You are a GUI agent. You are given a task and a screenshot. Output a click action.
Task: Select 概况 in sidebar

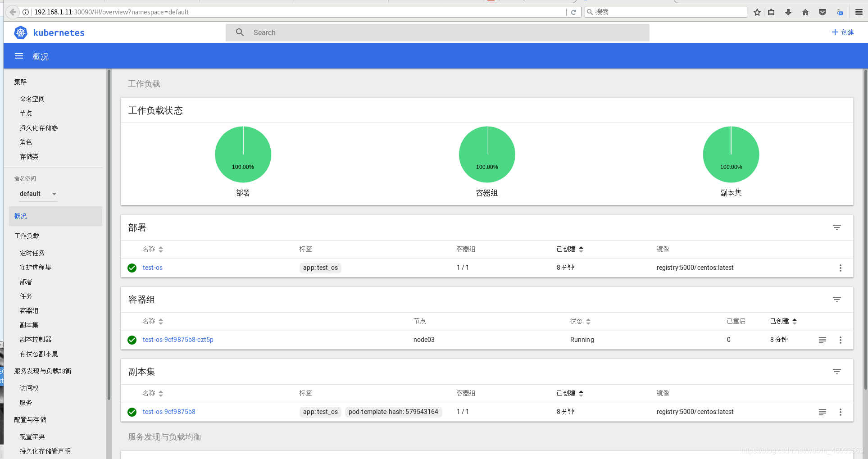click(55, 216)
